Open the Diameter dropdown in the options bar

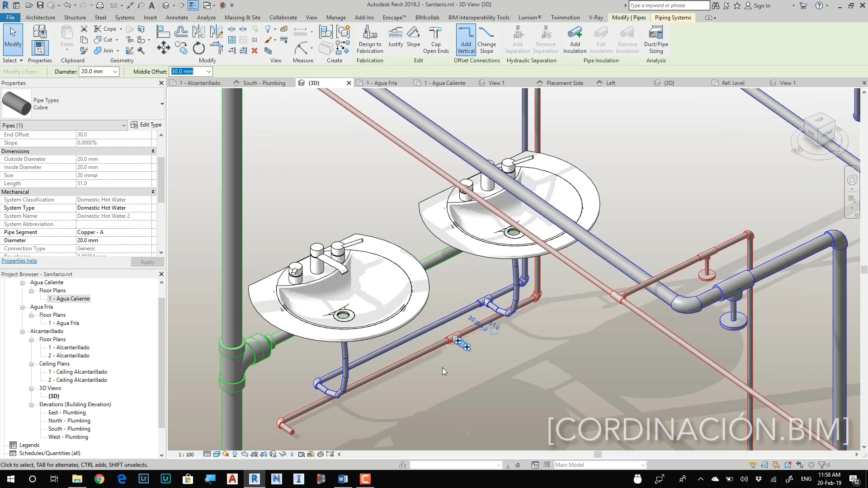click(x=115, y=71)
